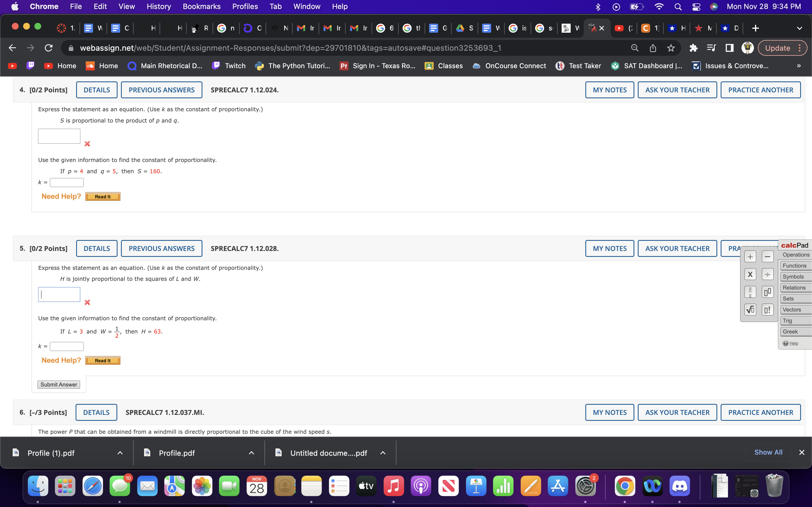Open the tab search chevron near tab strip
This screenshot has width=812, height=507.
[800, 28]
